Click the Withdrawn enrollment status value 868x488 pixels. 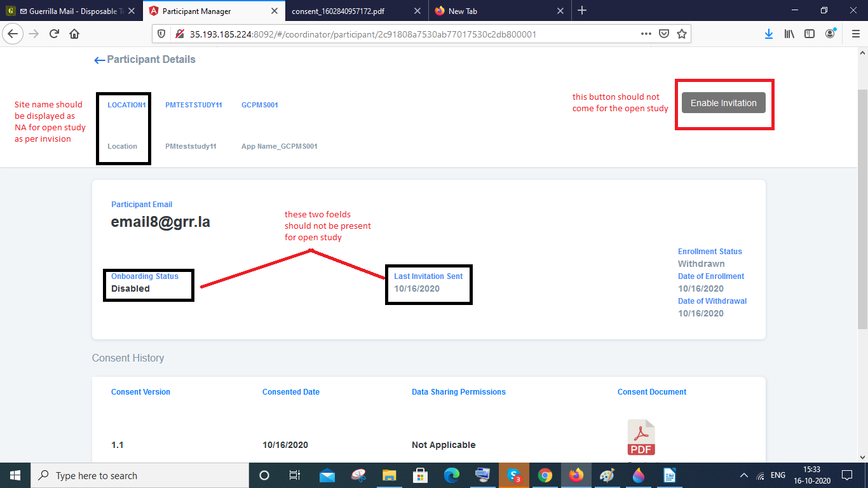702,264
